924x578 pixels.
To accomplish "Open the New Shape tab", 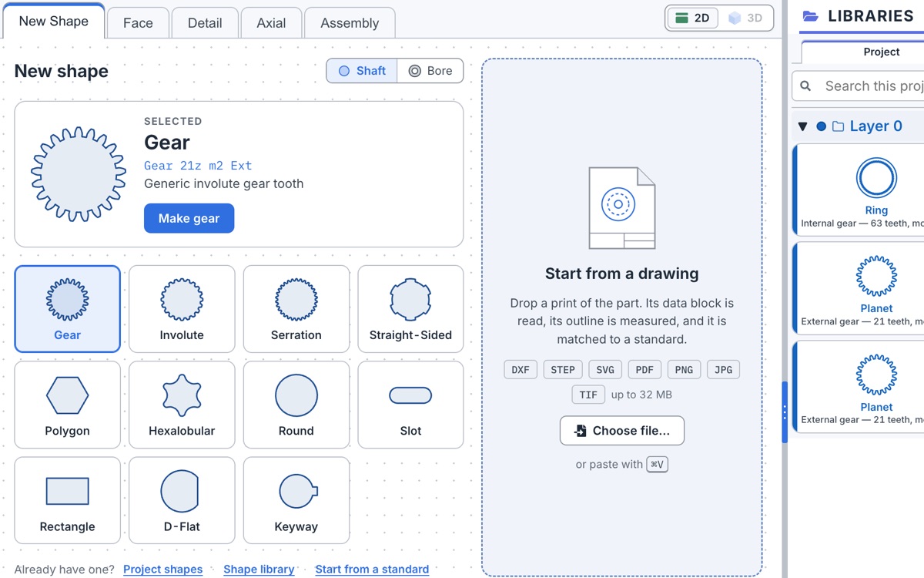I will pos(53,22).
